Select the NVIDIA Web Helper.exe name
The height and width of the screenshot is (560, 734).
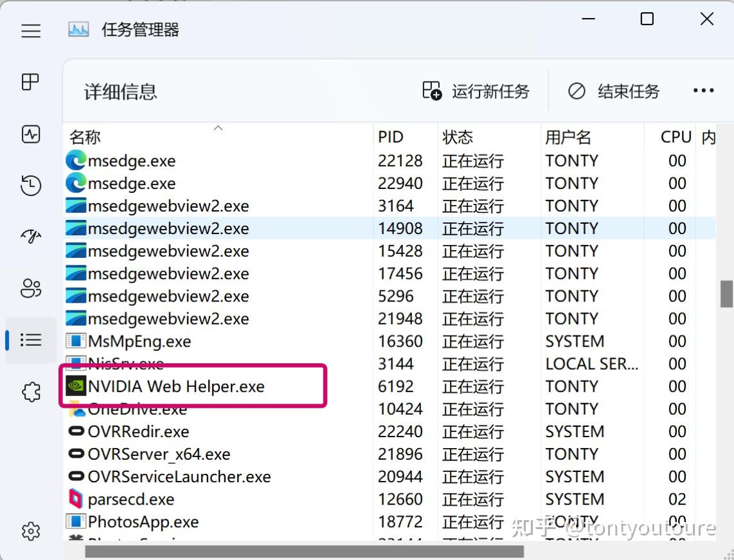176,386
